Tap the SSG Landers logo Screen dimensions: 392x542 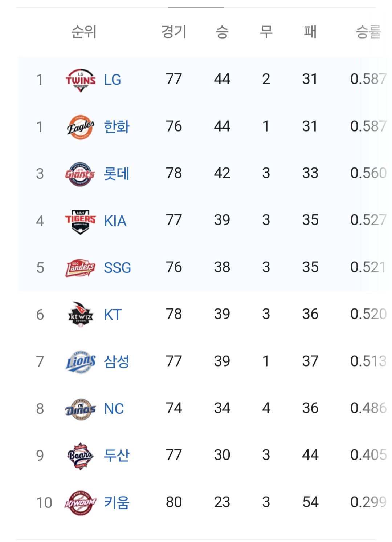point(81,268)
